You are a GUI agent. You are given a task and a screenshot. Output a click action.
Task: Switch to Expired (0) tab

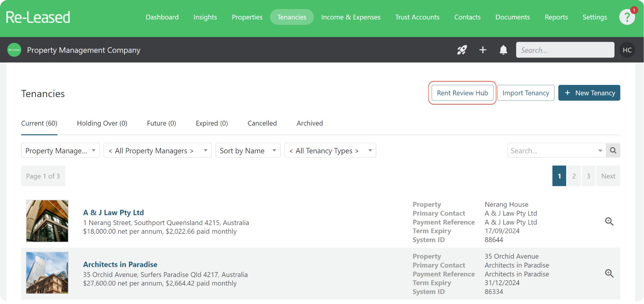click(212, 123)
